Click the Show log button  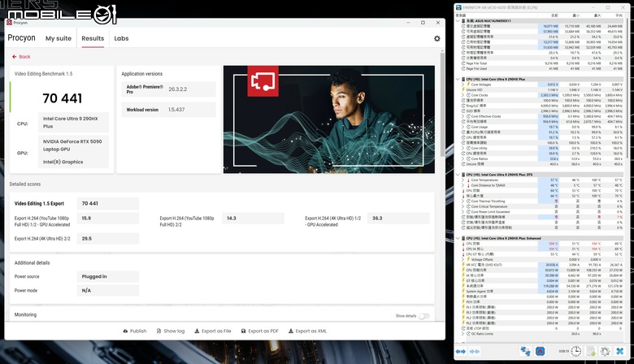(170, 331)
